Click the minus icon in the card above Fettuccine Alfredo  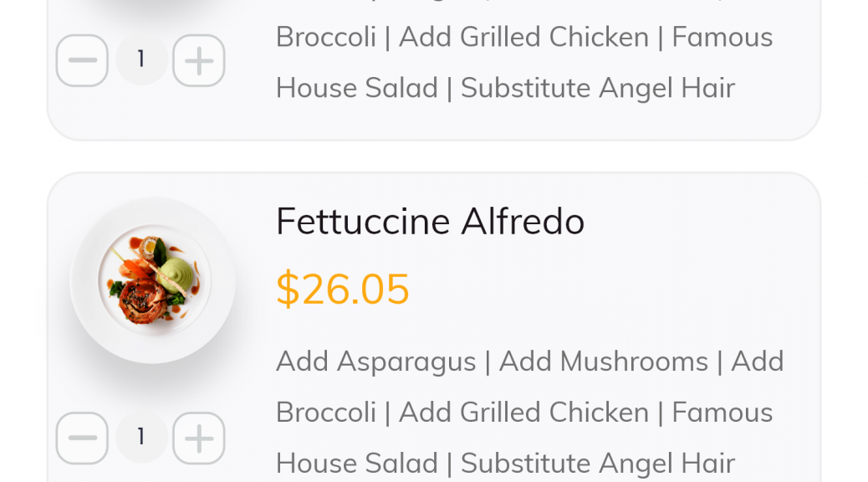tap(82, 60)
